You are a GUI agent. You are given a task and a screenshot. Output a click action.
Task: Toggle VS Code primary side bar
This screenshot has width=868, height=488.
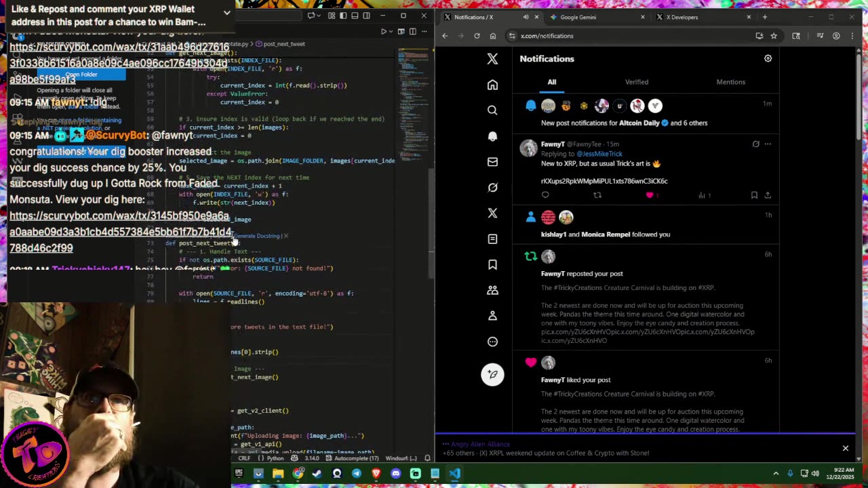[343, 16]
